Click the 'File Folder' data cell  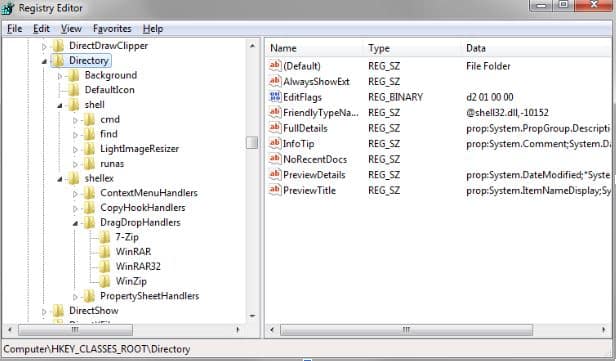(x=488, y=66)
